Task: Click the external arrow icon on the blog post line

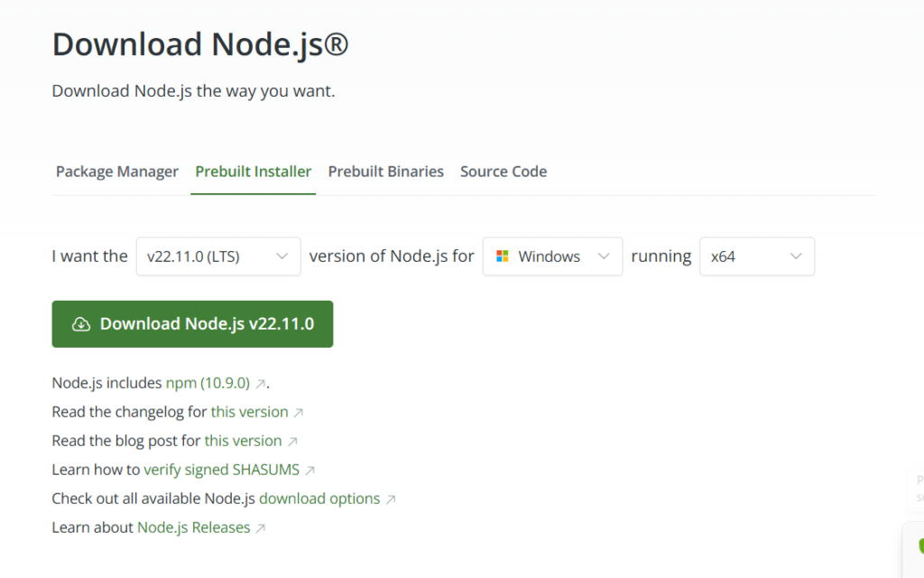Action: [x=292, y=442]
